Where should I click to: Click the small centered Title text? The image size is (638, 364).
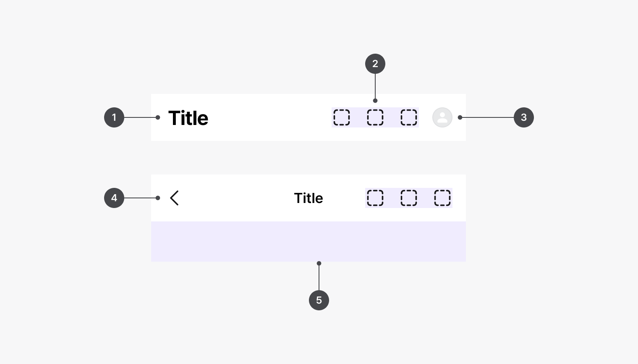click(x=309, y=198)
